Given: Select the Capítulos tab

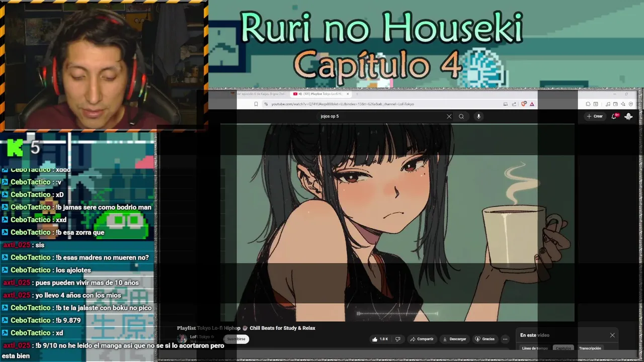Looking at the screenshot, I should tap(563, 348).
